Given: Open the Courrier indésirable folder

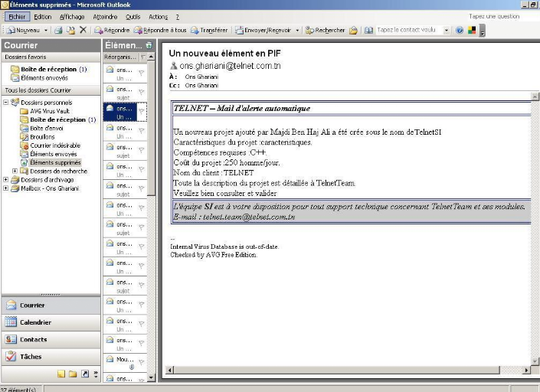Looking at the screenshot, I should 51,145.
